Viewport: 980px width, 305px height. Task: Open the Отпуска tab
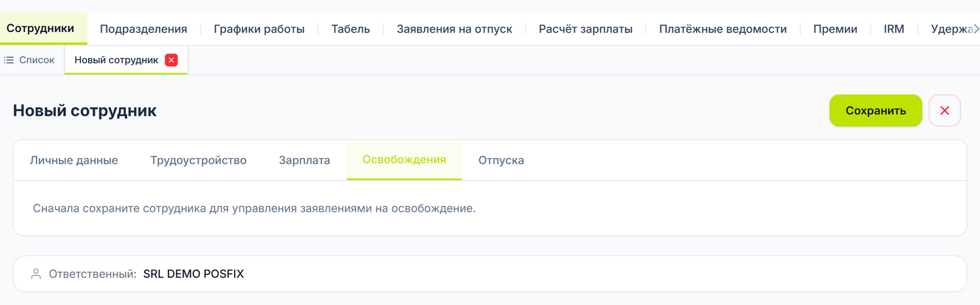[501, 160]
